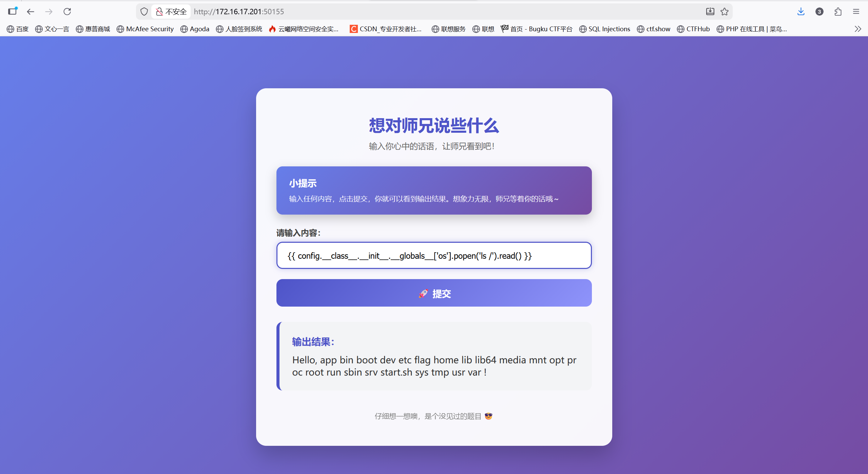Open the downloads panel arrow

[x=801, y=12]
